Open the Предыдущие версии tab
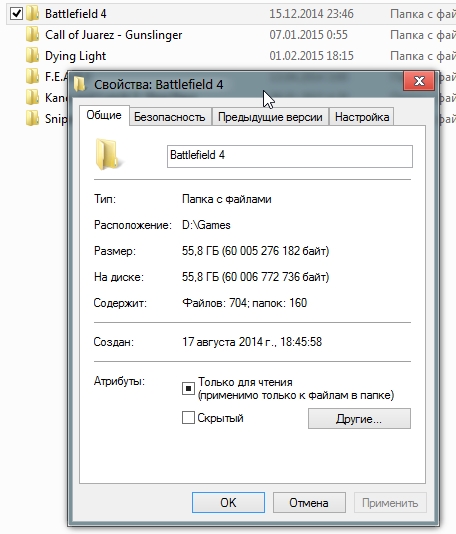Viewport: 456px width, 534px height. pos(270,117)
